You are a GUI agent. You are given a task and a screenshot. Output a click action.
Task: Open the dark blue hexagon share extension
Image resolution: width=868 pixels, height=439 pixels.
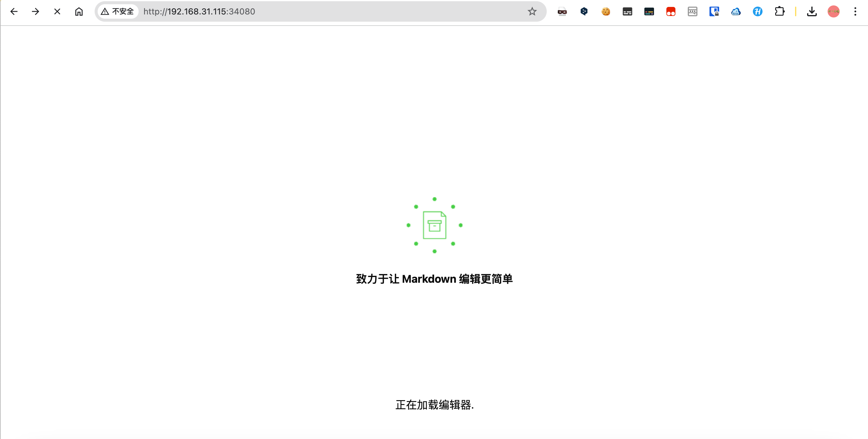584,11
